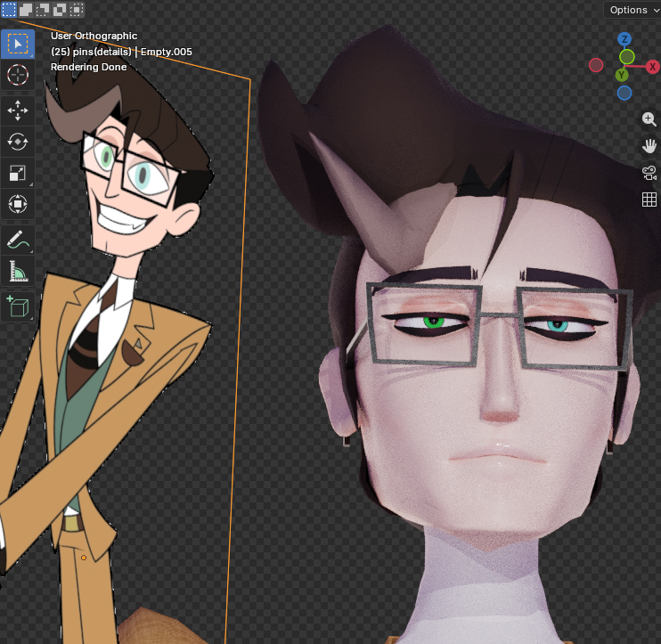Click the 'User Orthographic' view label
The image size is (661, 644).
point(94,36)
